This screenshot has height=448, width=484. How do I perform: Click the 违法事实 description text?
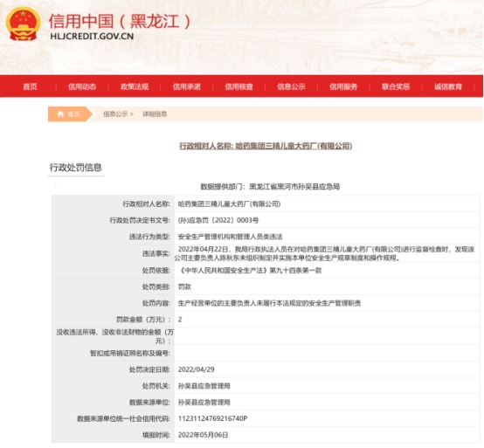325,253
